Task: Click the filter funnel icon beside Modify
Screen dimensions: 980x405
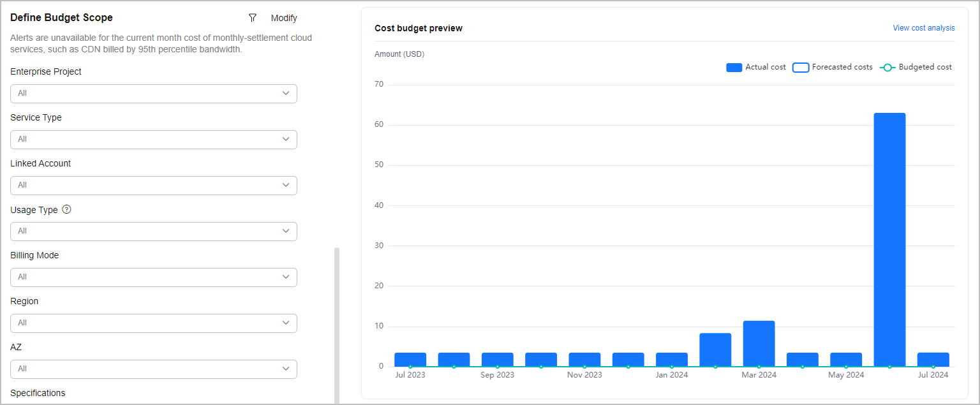Action: (253, 18)
